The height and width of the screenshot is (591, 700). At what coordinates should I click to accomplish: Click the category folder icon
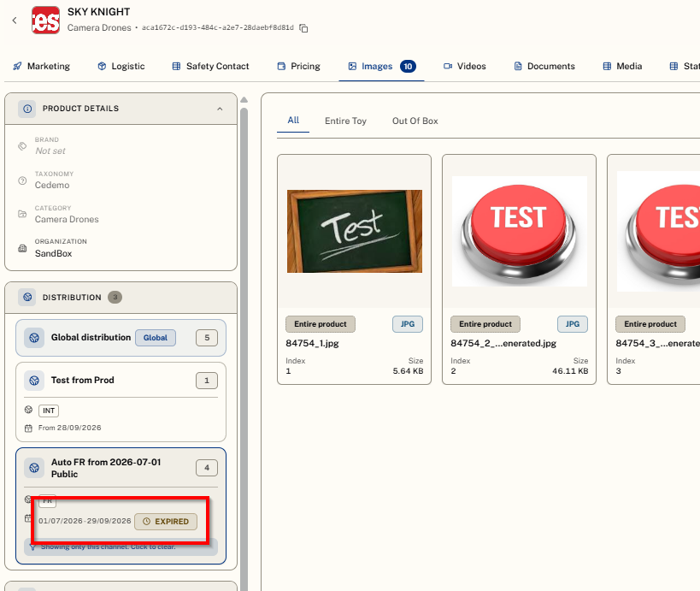[22, 214]
